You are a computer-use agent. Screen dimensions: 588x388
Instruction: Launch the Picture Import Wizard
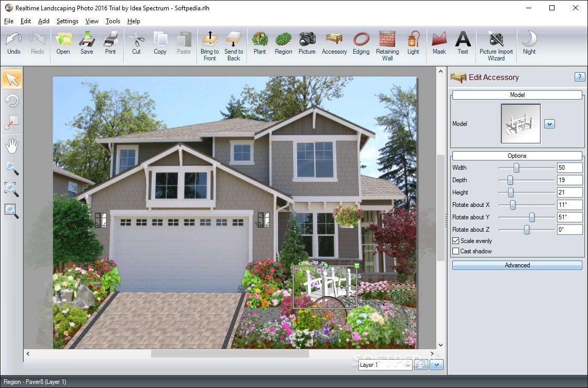(496, 46)
